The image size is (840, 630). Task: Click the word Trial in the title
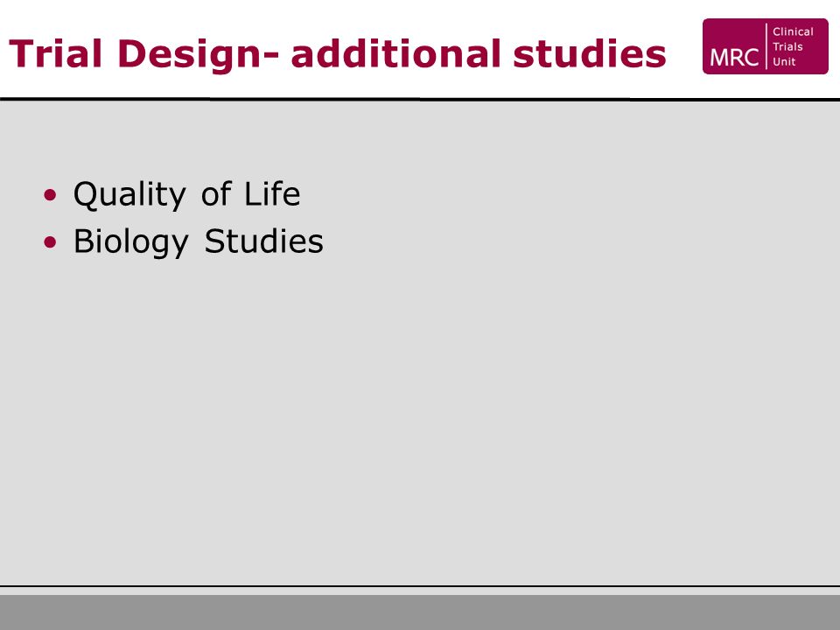[55, 53]
